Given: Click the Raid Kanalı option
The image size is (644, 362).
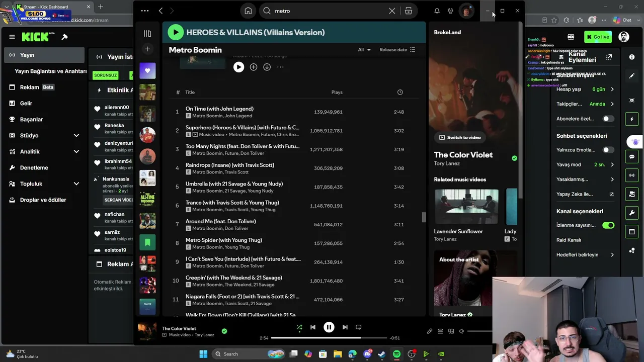Looking at the screenshot, I should [x=569, y=240].
